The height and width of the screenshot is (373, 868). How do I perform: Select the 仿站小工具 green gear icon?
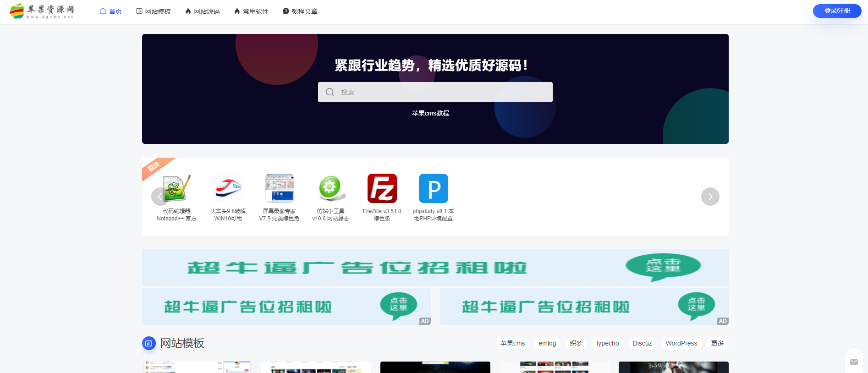[x=330, y=188]
